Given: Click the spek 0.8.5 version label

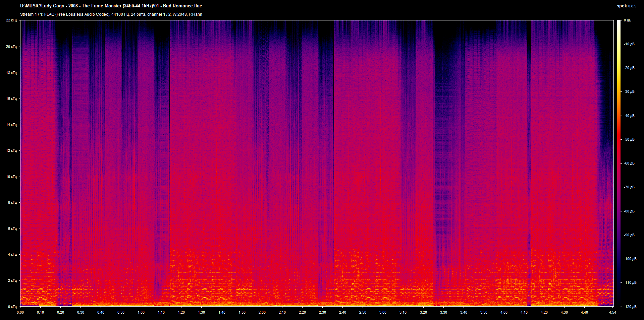Looking at the screenshot, I should (626, 6).
